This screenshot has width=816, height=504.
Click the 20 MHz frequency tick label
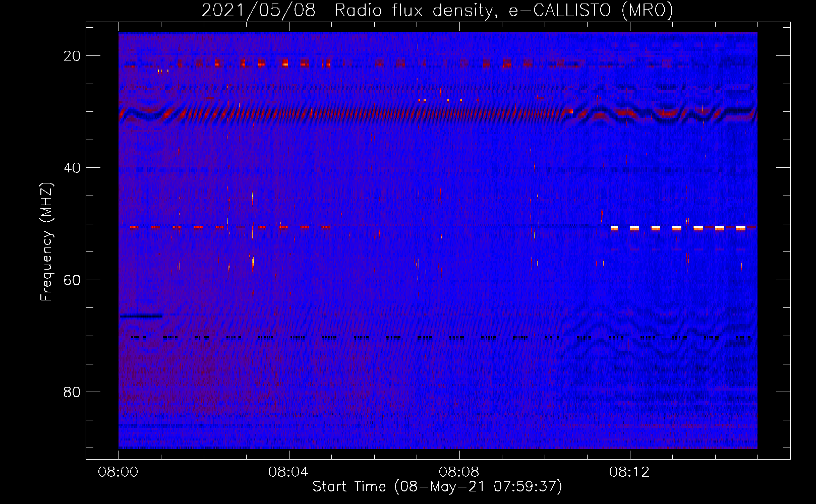(72, 56)
